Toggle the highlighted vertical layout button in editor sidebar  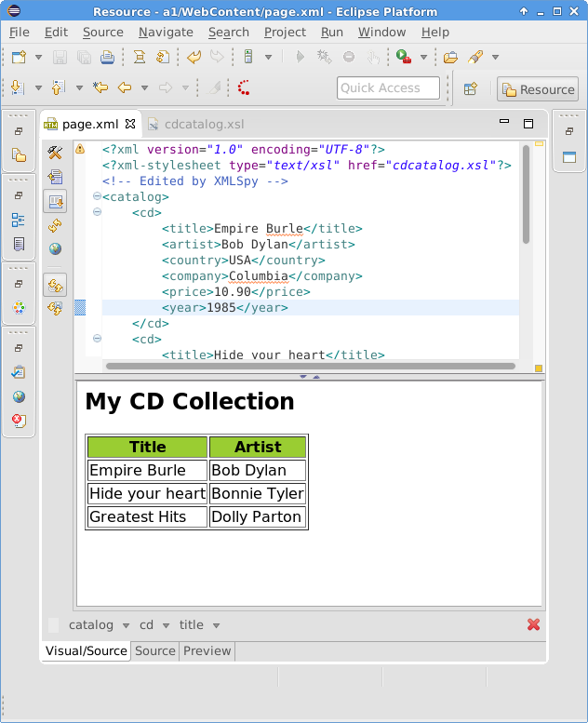[55, 201]
